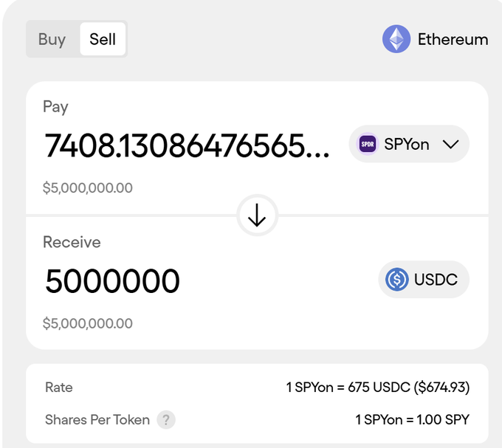This screenshot has width=502, height=448.
Task: Click the Receive label
Action: pos(72,242)
